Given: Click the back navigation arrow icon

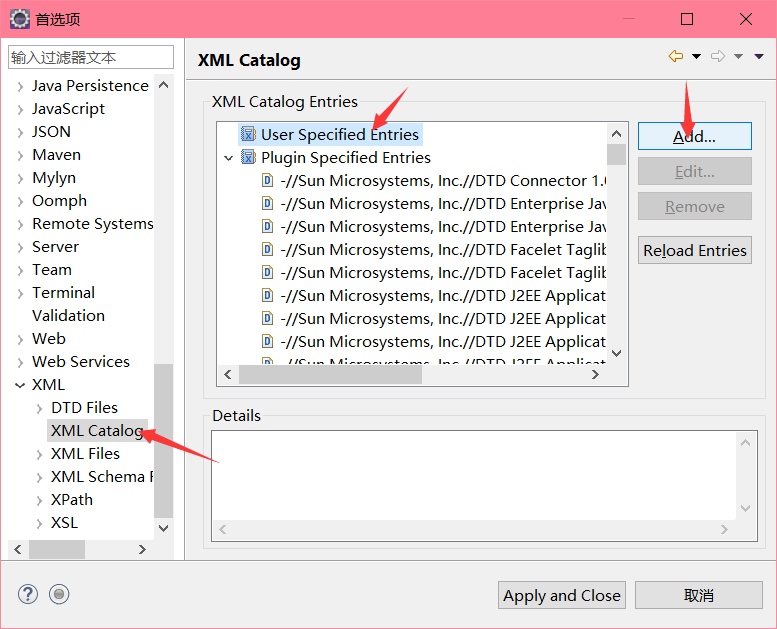Looking at the screenshot, I should [x=675, y=56].
